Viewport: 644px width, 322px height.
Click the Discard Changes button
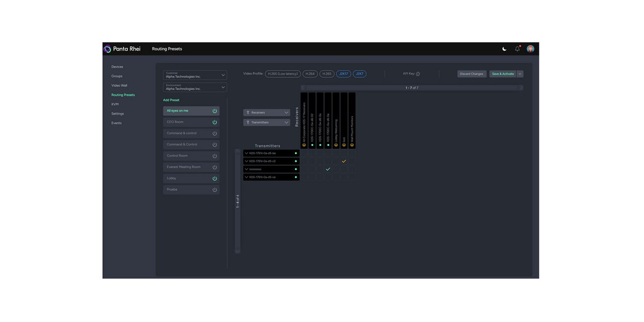471,74
